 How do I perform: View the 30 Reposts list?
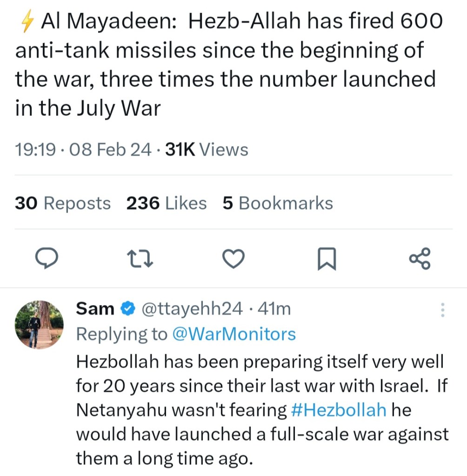63,203
